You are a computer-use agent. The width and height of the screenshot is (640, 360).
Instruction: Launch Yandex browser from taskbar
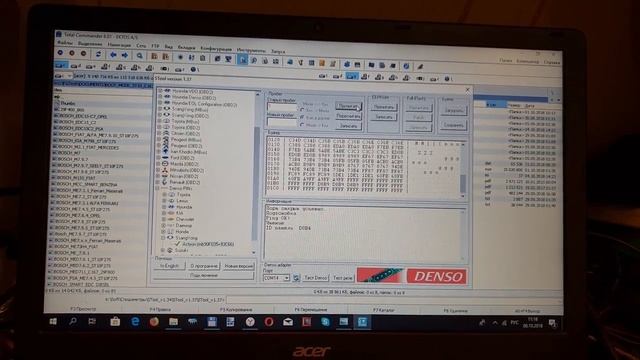(x=250, y=322)
